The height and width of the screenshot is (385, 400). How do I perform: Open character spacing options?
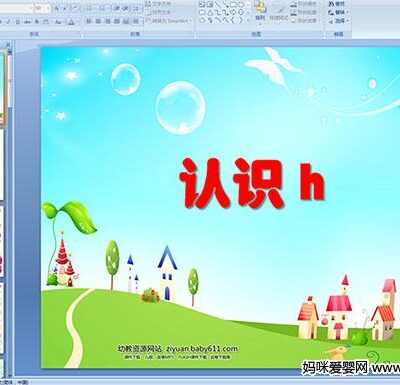(46, 22)
